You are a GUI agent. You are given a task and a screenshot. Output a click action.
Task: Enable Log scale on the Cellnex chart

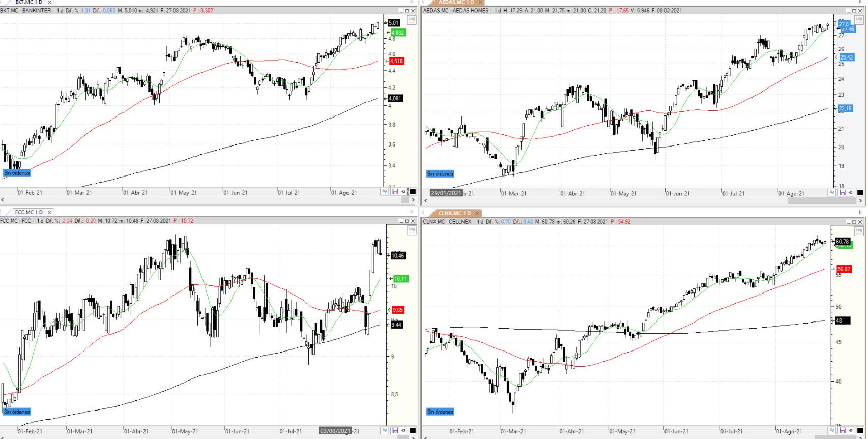point(859,229)
